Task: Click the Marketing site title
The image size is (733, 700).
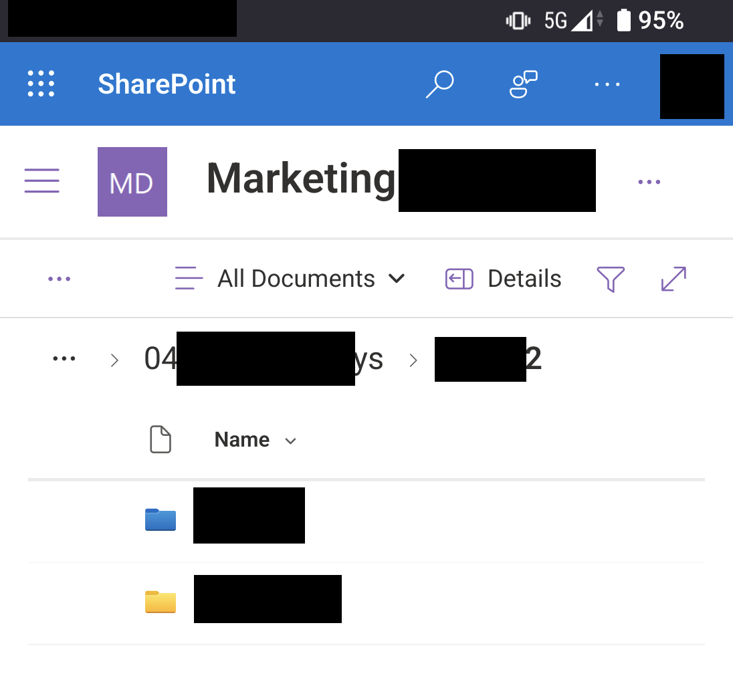Action: (301, 180)
